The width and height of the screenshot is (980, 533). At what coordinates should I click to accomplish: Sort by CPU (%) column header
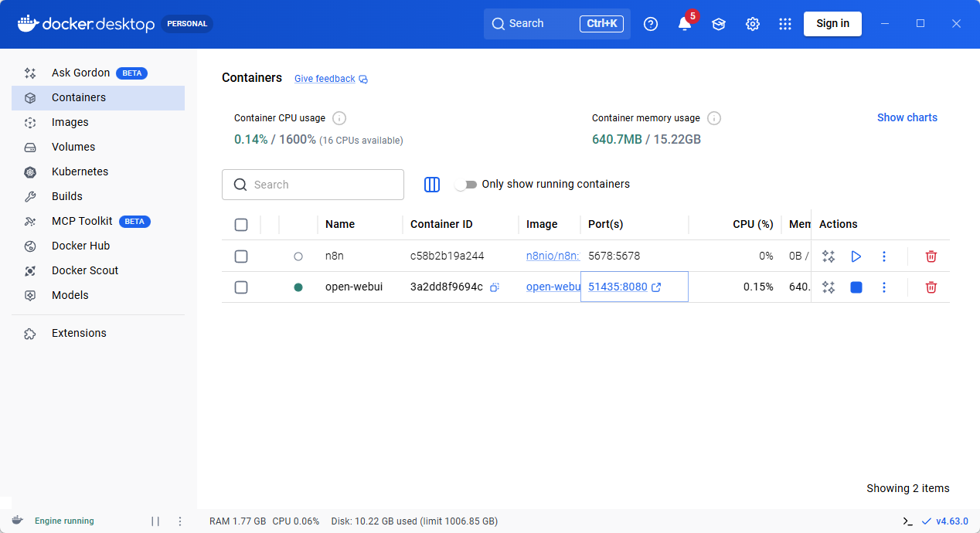753,225
